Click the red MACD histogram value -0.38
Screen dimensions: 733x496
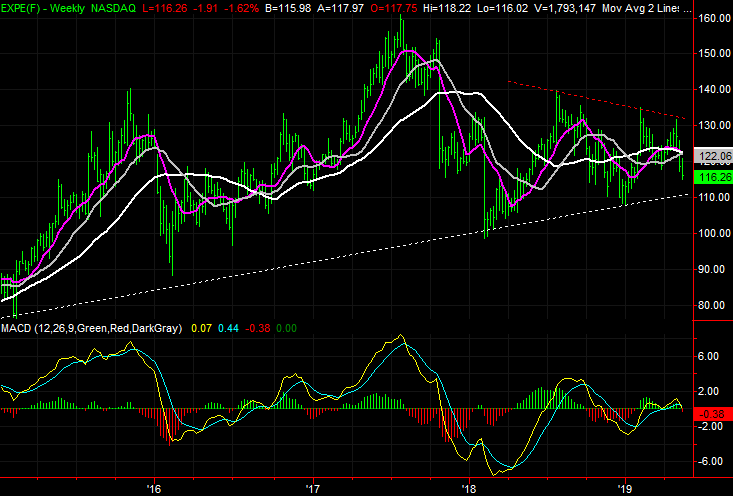click(257, 328)
